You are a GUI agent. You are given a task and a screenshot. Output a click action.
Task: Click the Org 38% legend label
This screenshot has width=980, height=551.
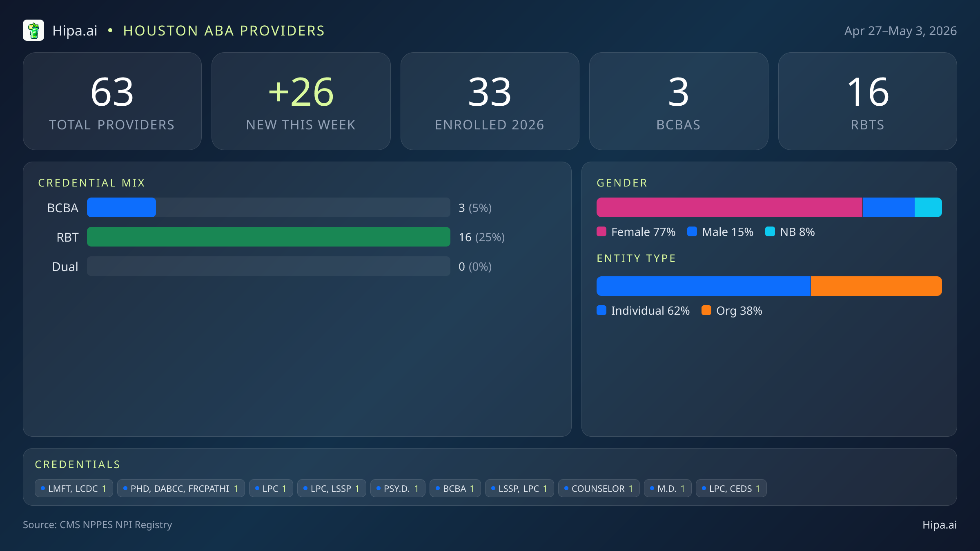(739, 311)
